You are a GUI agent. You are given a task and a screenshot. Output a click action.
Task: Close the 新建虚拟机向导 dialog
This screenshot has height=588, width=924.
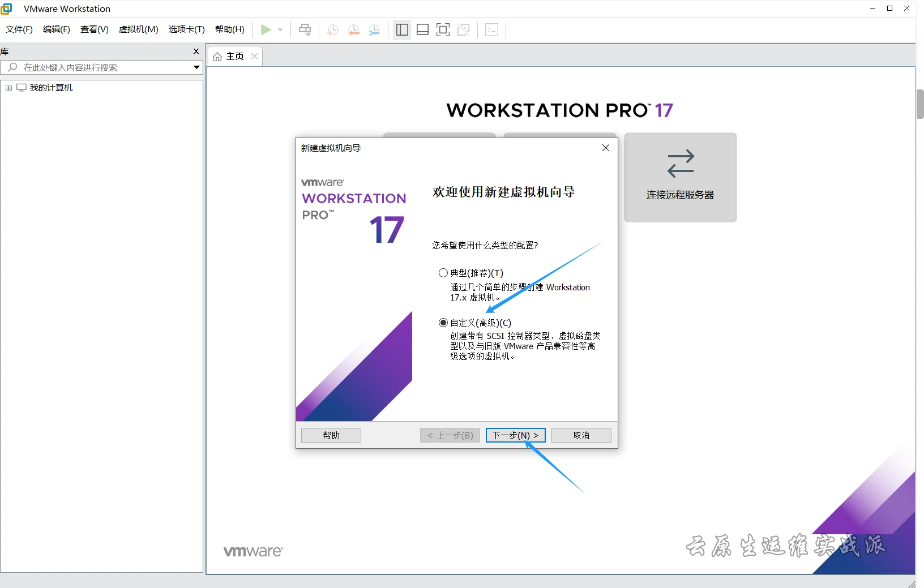pyautogui.click(x=606, y=148)
